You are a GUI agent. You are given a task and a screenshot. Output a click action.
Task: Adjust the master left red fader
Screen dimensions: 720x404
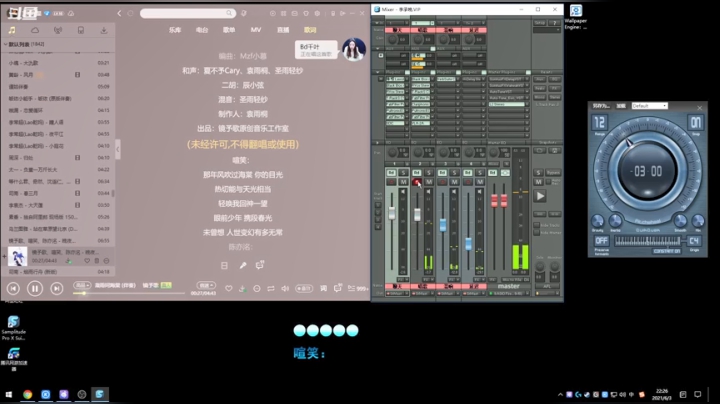tap(495, 201)
